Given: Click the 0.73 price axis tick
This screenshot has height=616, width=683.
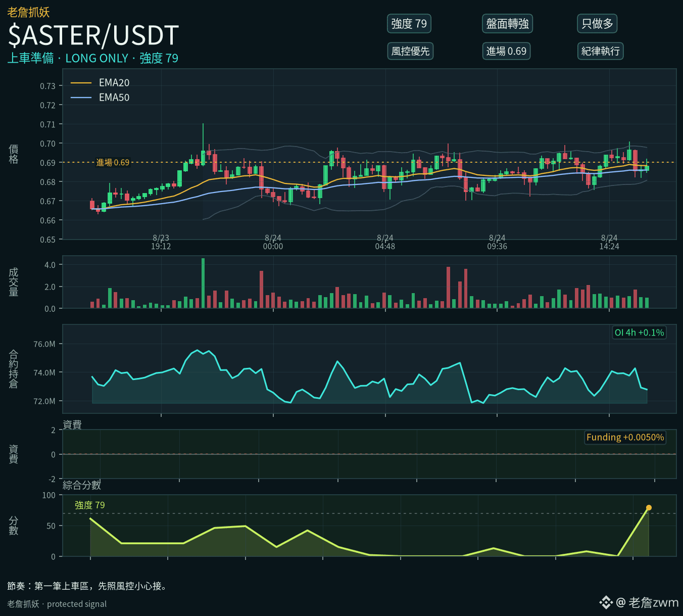Looking at the screenshot, I should click(48, 86).
